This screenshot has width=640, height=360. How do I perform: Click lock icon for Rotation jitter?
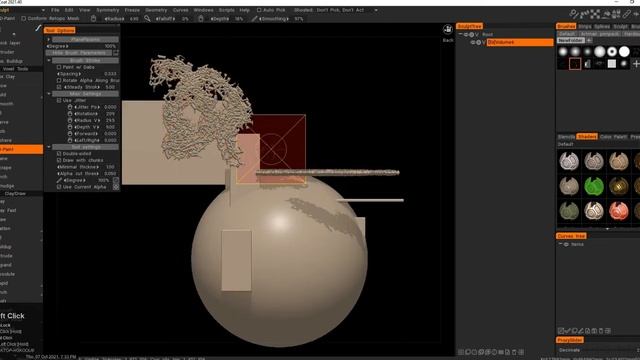tap(70, 113)
